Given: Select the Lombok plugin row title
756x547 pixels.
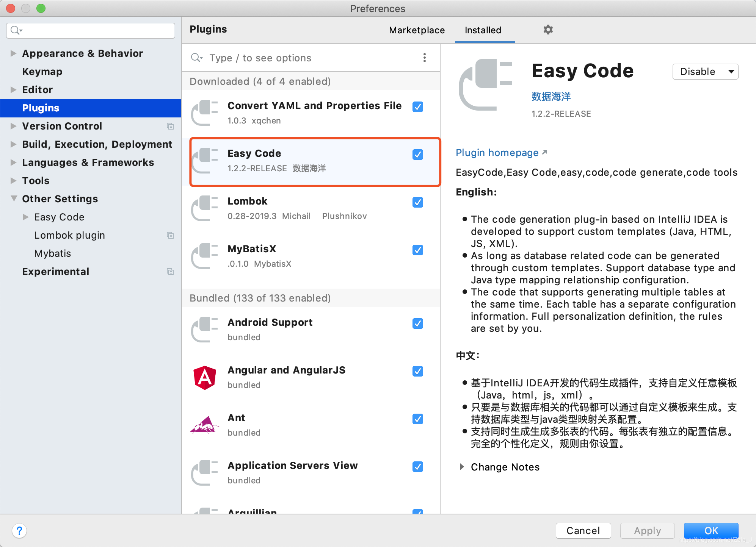Looking at the screenshot, I should [x=247, y=201].
